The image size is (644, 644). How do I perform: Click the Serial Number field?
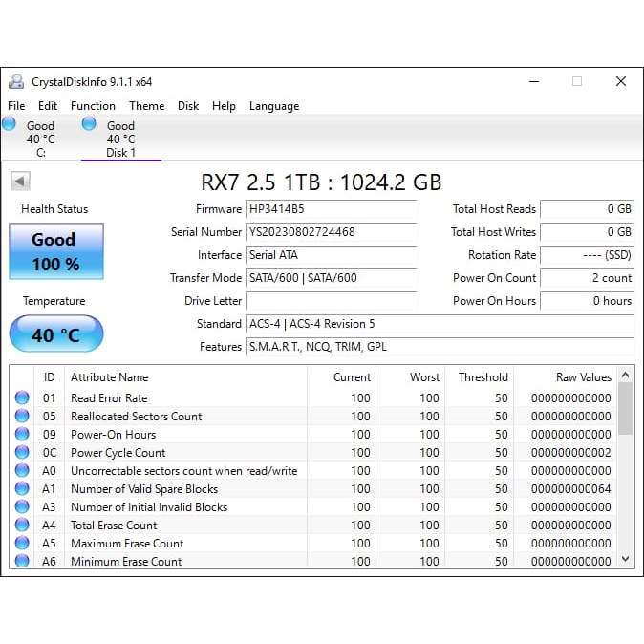(x=331, y=232)
